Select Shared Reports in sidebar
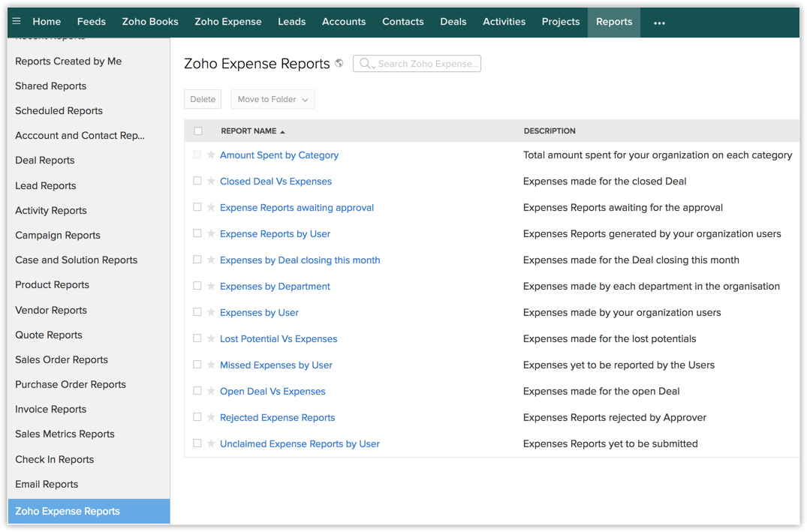The height and width of the screenshot is (532, 807). pyautogui.click(x=51, y=86)
